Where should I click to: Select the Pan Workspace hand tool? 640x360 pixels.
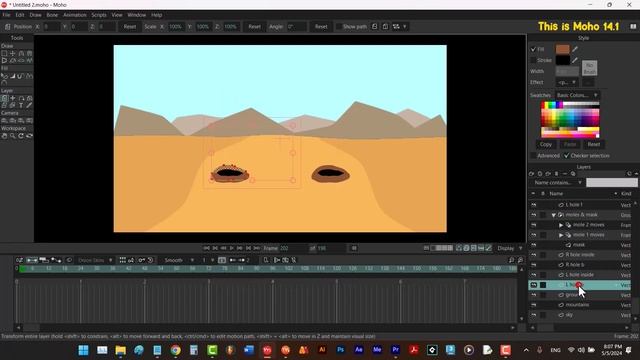point(4,136)
